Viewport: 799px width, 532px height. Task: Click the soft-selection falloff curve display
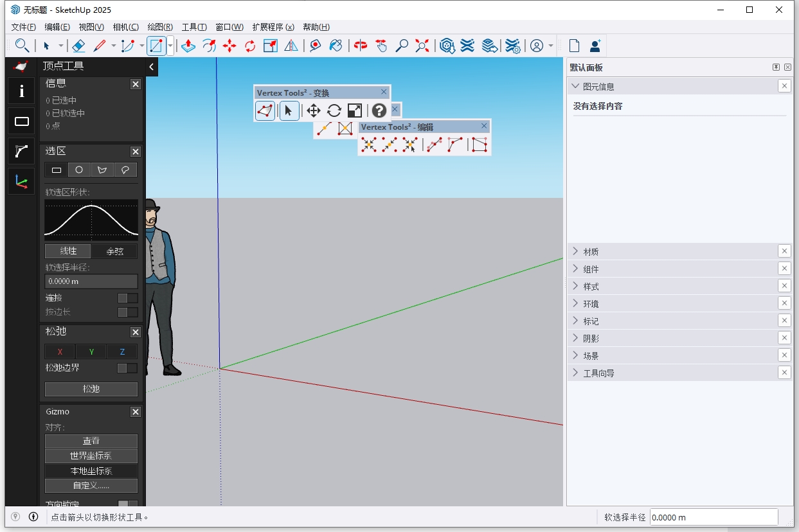pos(91,218)
